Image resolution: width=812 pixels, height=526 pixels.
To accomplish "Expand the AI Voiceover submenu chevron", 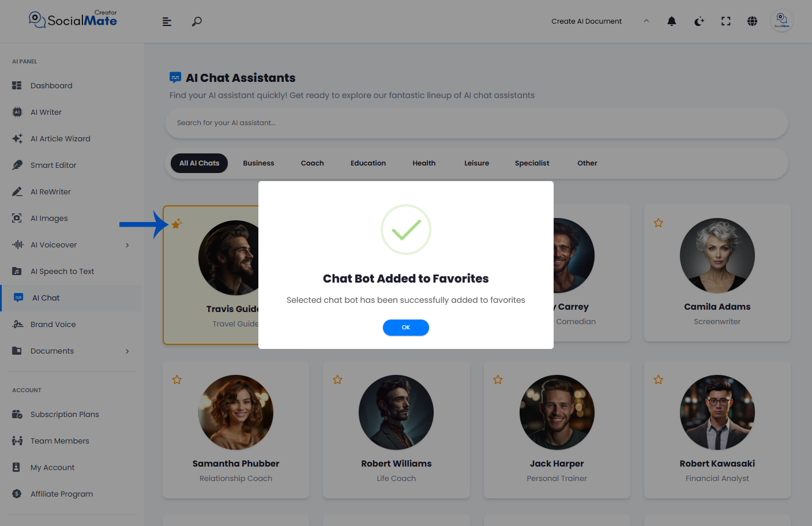I will [127, 245].
